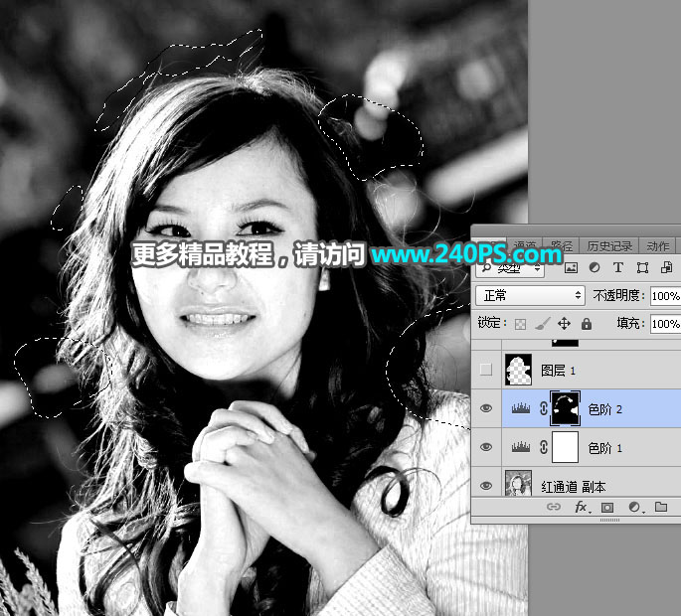Select the 红通道 副本 layer thumbnail
This screenshot has height=616, width=681.
518,483
